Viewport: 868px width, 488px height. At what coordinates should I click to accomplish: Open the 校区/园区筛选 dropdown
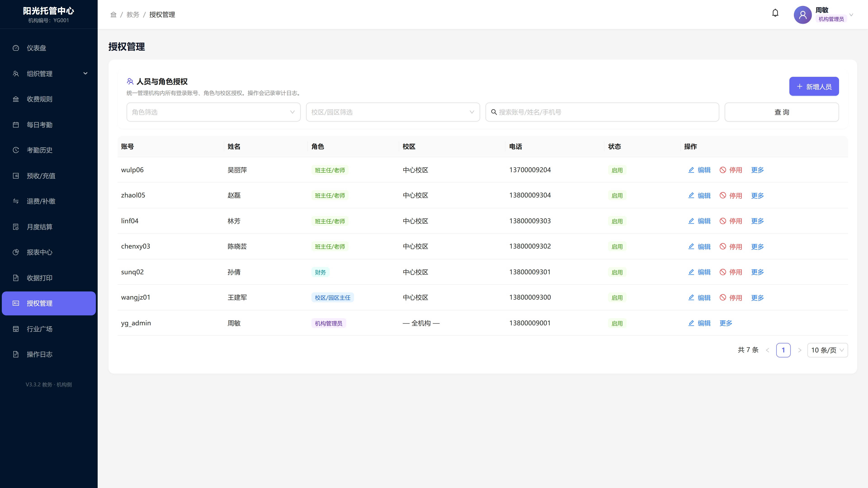[x=393, y=112]
